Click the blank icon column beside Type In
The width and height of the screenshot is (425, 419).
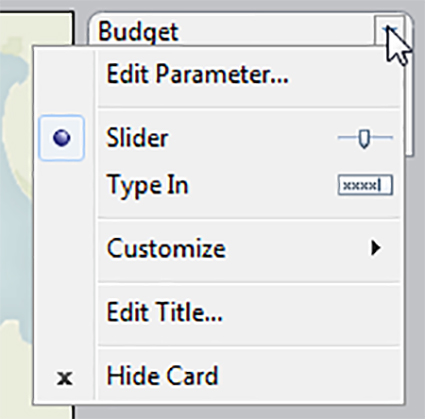[x=64, y=185]
